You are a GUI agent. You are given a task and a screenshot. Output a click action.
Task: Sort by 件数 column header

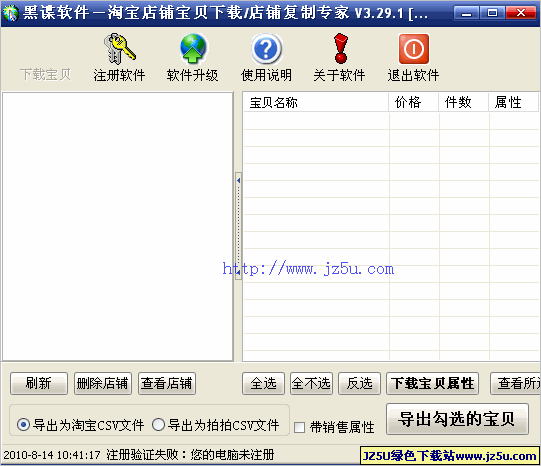[x=463, y=102]
